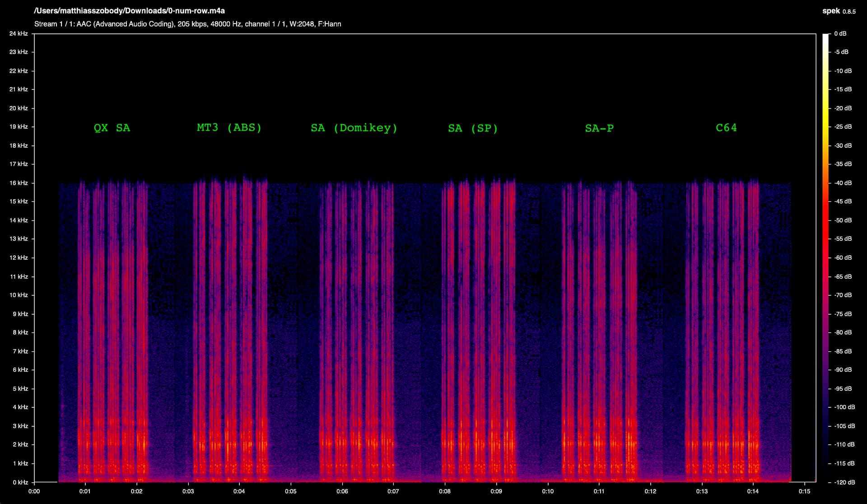Click the 0 dB scale label
Viewport: 867px width, 504px height.
pyautogui.click(x=840, y=34)
